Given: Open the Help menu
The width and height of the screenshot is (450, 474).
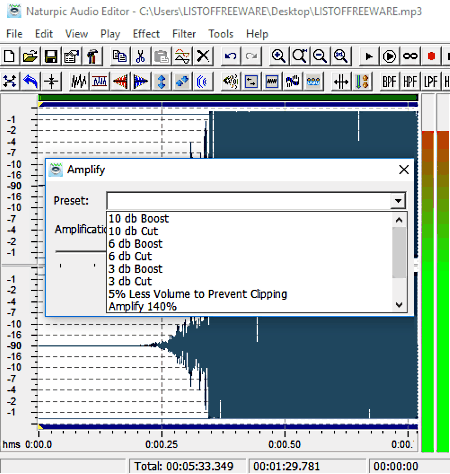Looking at the screenshot, I should click(x=257, y=34).
